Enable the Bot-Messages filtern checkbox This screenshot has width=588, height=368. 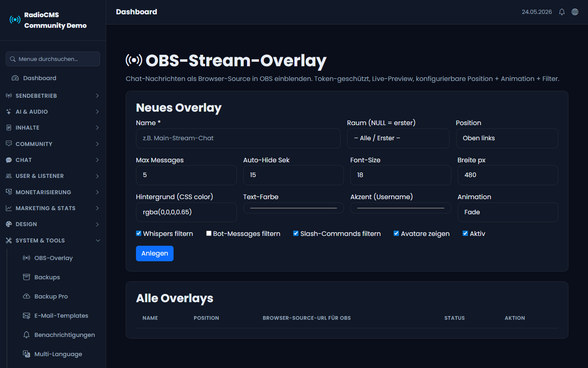[209, 233]
